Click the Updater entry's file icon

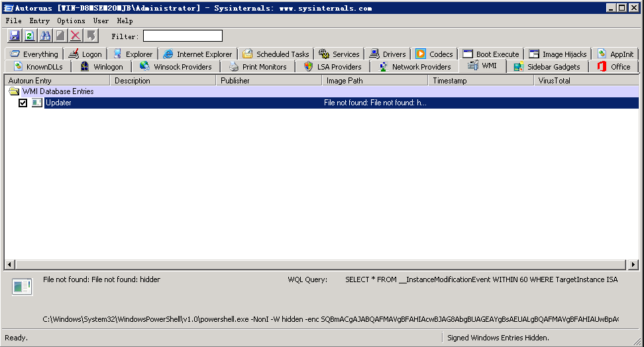point(36,103)
